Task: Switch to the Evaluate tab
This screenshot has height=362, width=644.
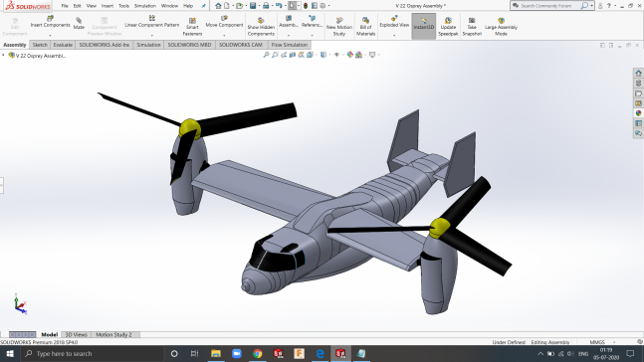Action: [x=63, y=45]
